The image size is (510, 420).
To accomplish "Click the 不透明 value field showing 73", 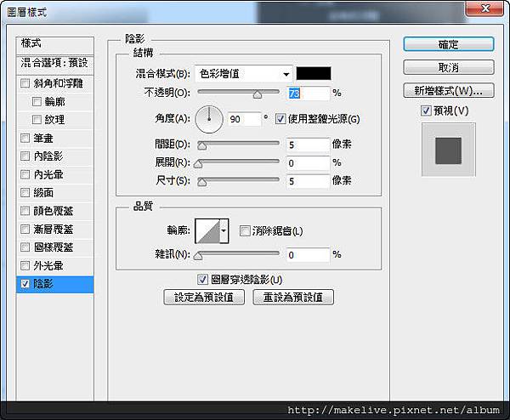I will point(309,94).
